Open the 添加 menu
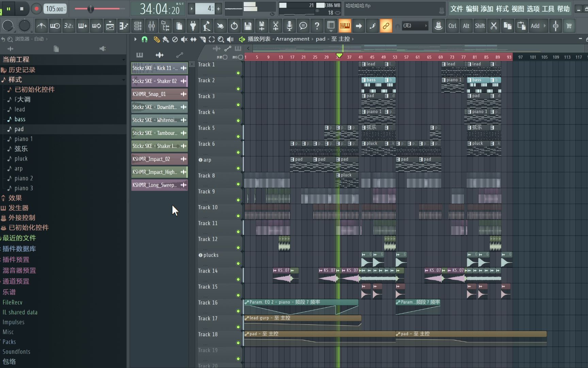588x368 pixels. click(x=487, y=9)
